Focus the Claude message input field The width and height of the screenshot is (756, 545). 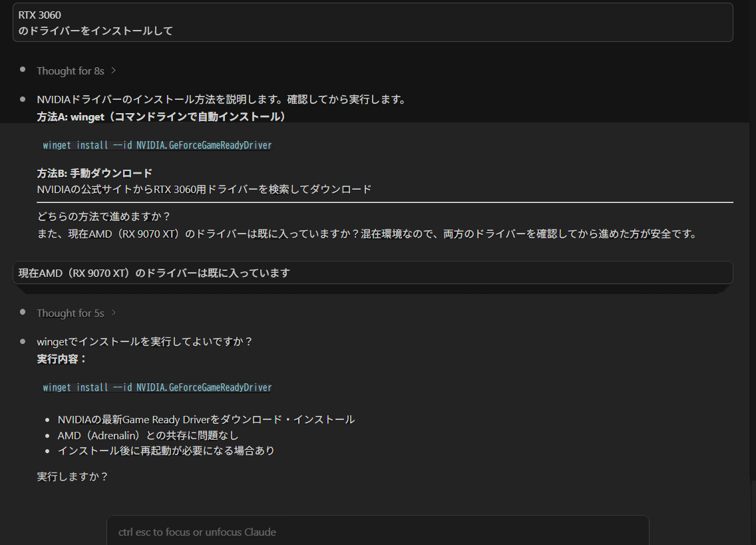(377, 532)
